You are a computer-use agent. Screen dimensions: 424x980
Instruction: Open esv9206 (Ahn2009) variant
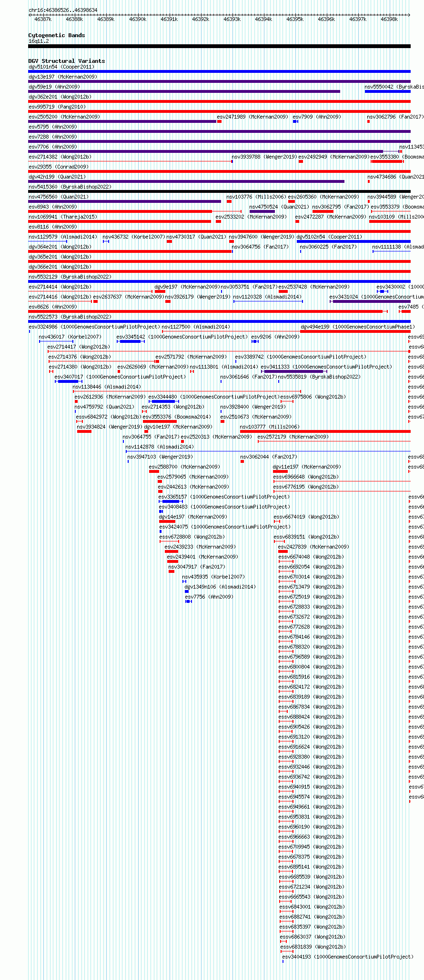point(276,337)
